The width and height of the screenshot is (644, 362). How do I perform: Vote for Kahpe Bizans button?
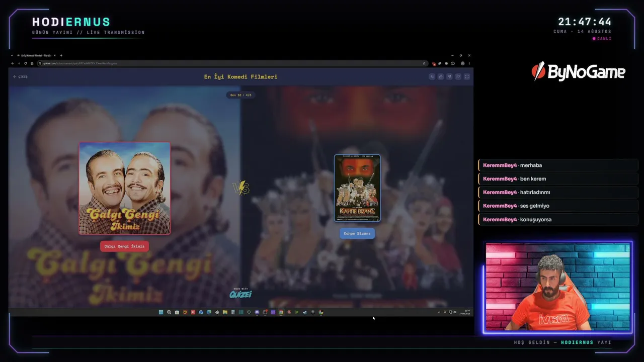357,233
